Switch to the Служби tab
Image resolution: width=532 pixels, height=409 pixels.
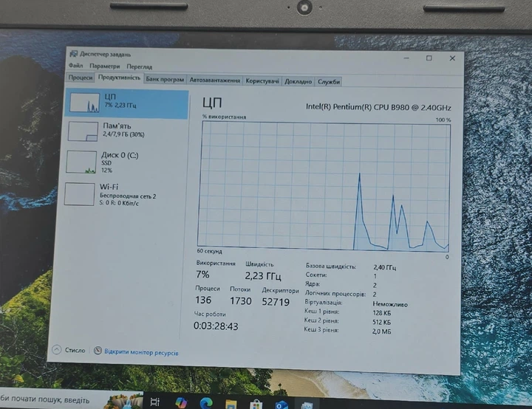[x=328, y=82]
